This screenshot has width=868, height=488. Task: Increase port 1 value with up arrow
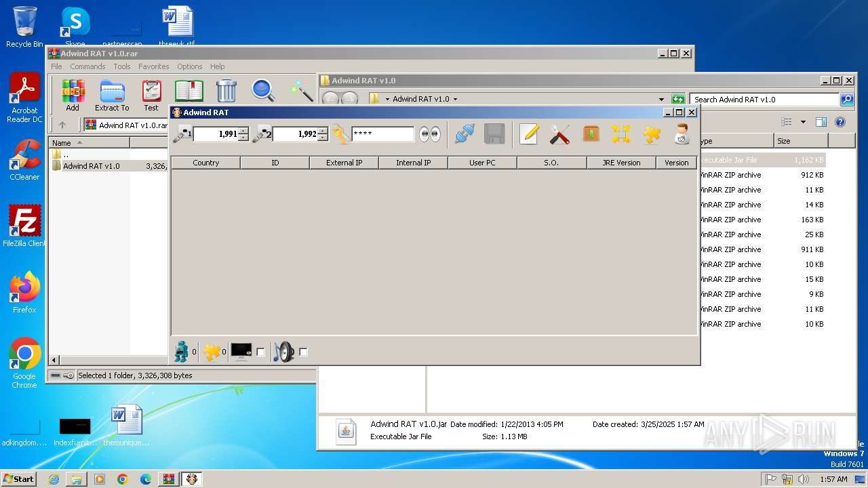[243, 130]
